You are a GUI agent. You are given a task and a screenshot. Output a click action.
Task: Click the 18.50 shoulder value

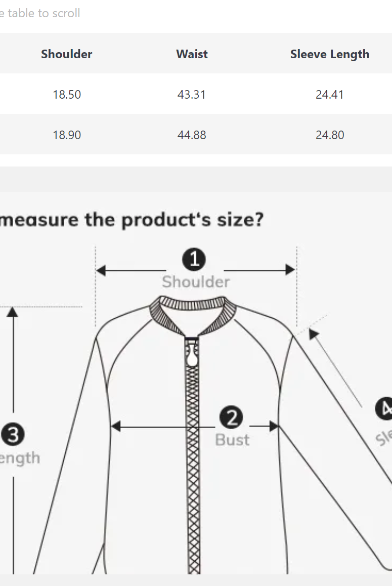tap(67, 95)
